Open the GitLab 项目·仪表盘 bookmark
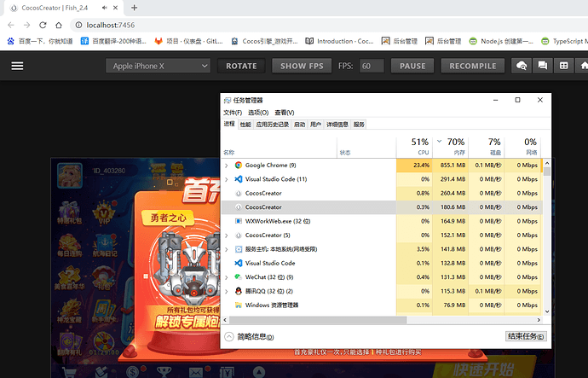 coord(189,41)
